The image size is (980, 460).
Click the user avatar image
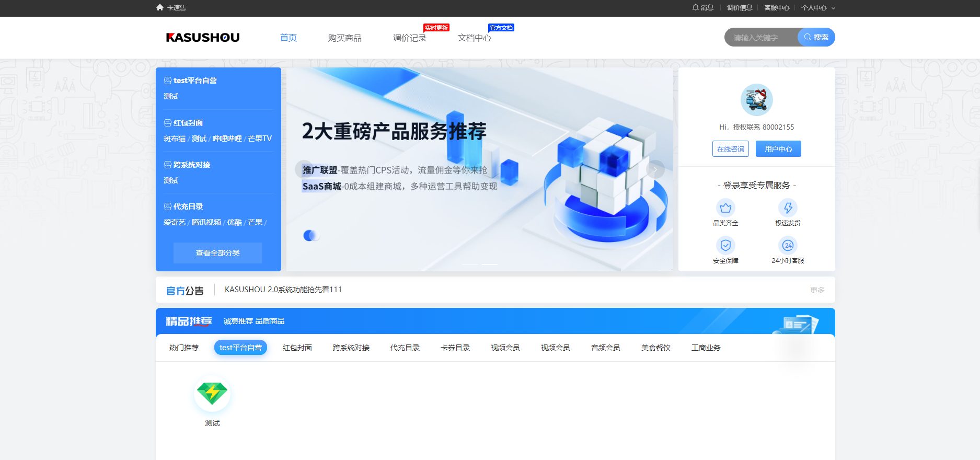coord(756,100)
